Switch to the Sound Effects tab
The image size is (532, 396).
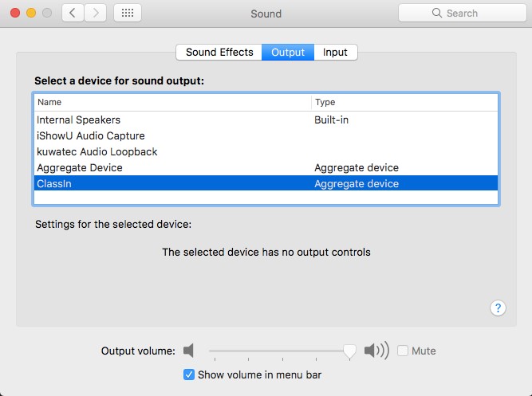click(x=219, y=53)
